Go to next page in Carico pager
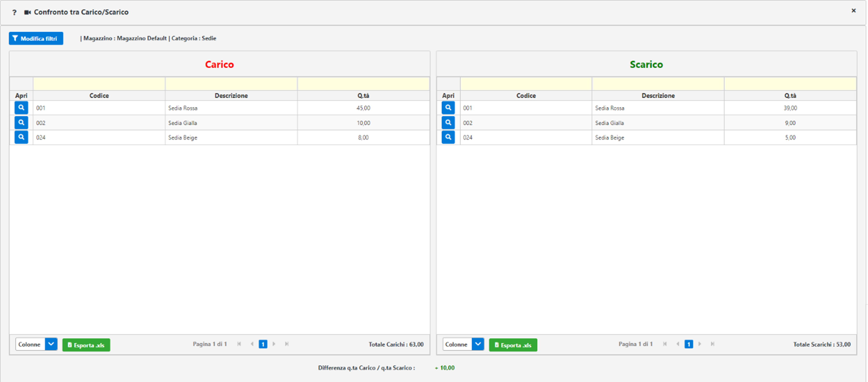 point(274,344)
